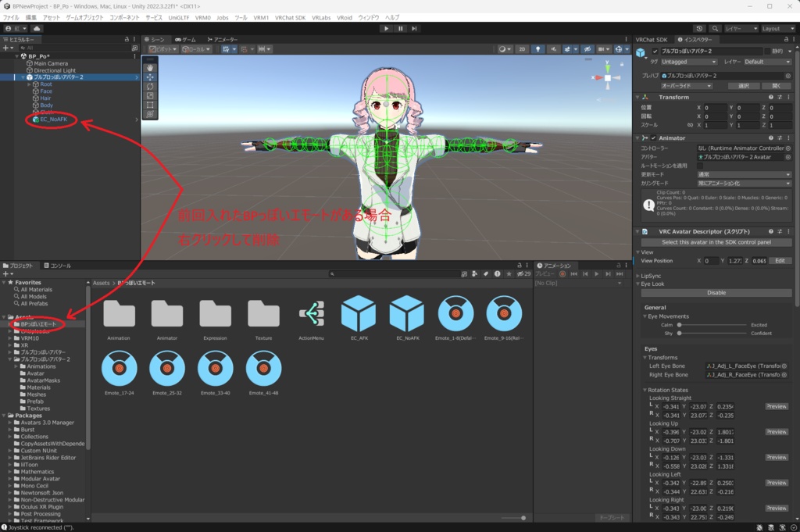Toggle the 2D view mode in Scene view
Screen dimensions: 800x532
[x=523, y=48]
